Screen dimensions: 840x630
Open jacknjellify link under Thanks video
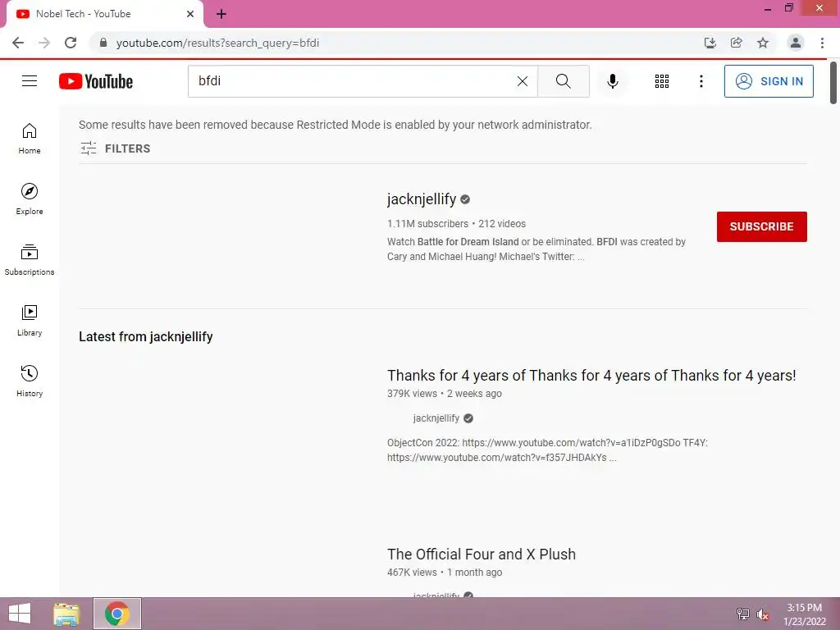point(436,418)
